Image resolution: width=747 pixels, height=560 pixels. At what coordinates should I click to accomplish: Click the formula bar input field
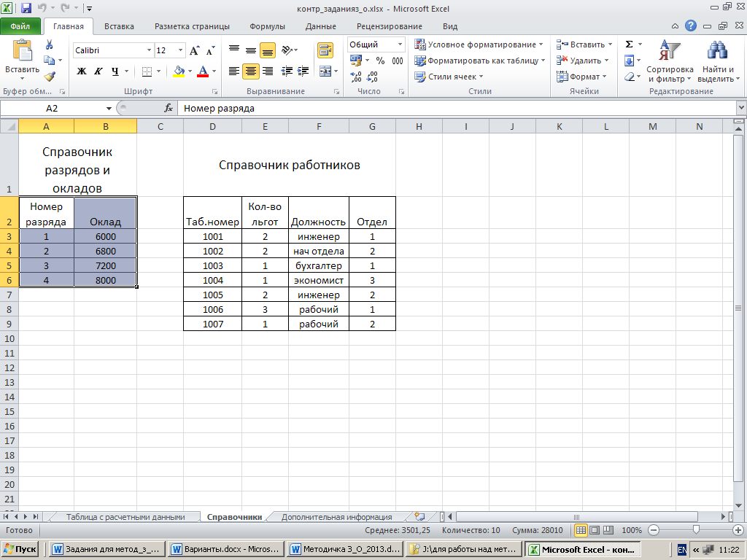457,109
